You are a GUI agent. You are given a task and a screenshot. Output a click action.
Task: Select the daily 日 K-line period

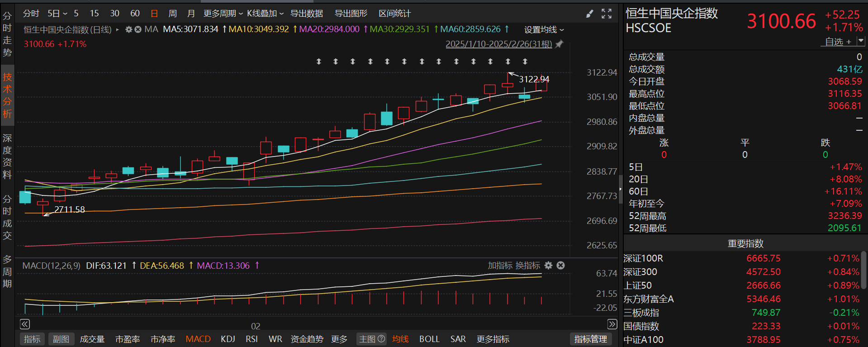pyautogui.click(x=154, y=14)
